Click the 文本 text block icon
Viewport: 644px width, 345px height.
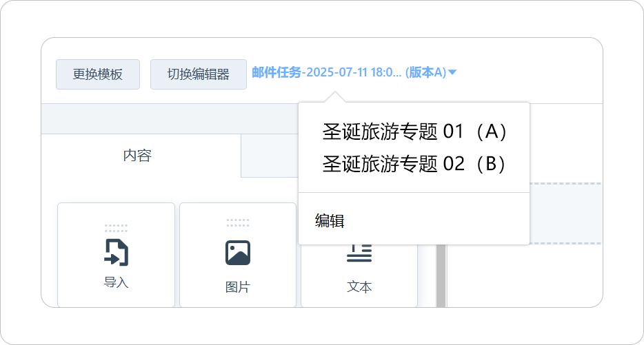(x=359, y=253)
